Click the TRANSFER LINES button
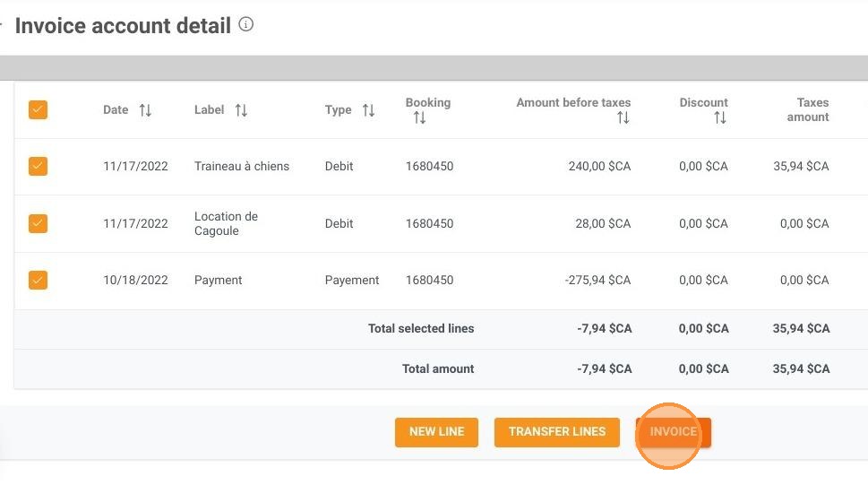The width and height of the screenshot is (868, 485). (557, 432)
